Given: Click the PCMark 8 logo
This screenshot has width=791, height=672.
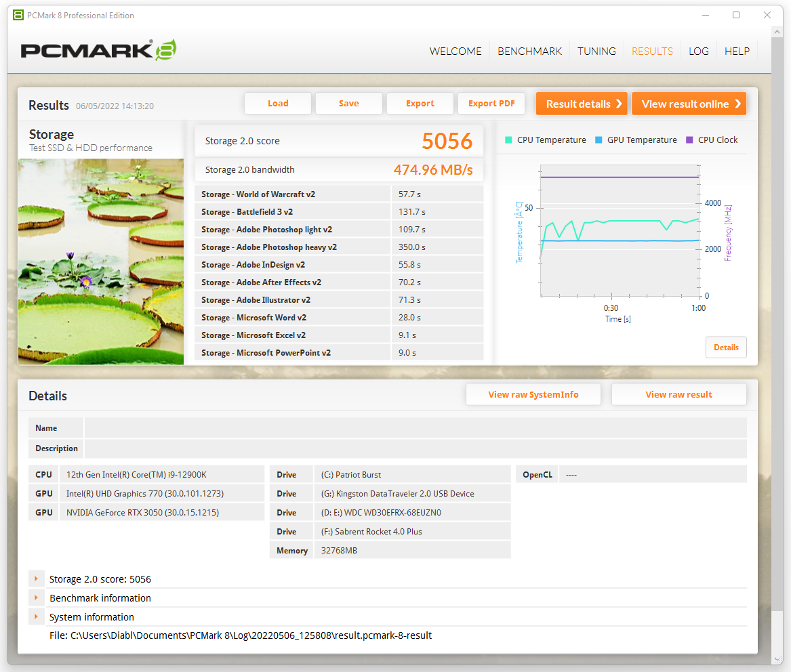Looking at the screenshot, I should (98, 50).
